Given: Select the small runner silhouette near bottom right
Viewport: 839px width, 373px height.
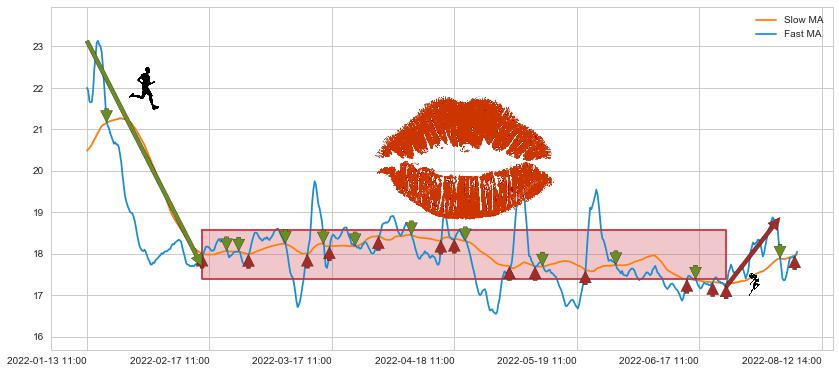Looking at the screenshot, I should pyautogui.click(x=754, y=284).
